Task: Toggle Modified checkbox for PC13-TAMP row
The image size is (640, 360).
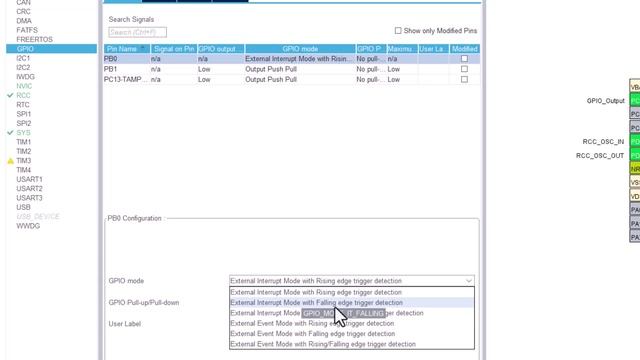Action: [x=464, y=79]
